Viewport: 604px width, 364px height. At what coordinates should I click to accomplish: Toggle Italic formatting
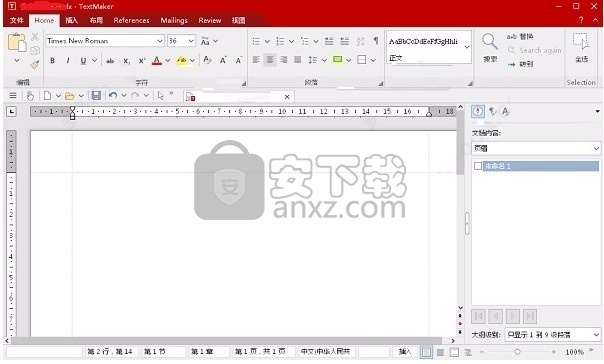(x=68, y=60)
